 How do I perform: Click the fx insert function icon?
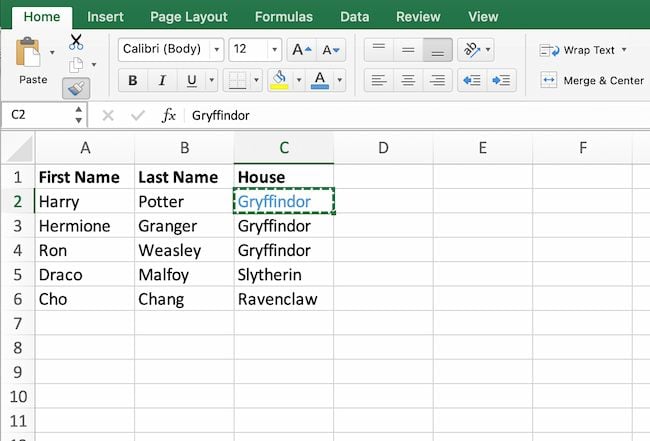point(169,115)
